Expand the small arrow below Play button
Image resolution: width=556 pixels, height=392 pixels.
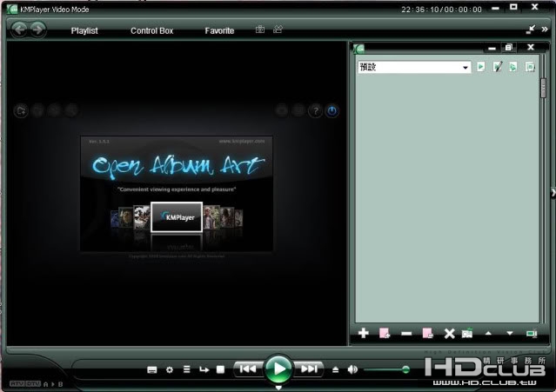(x=278, y=388)
